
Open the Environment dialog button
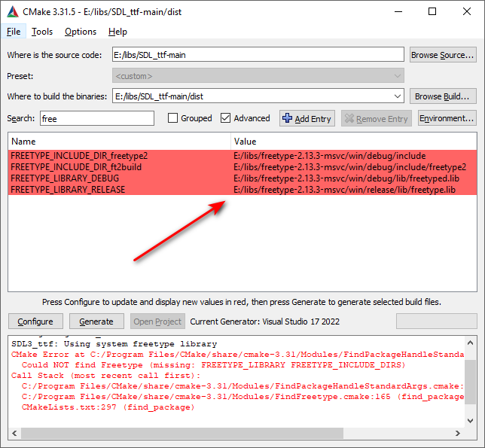click(x=447, y=118)
